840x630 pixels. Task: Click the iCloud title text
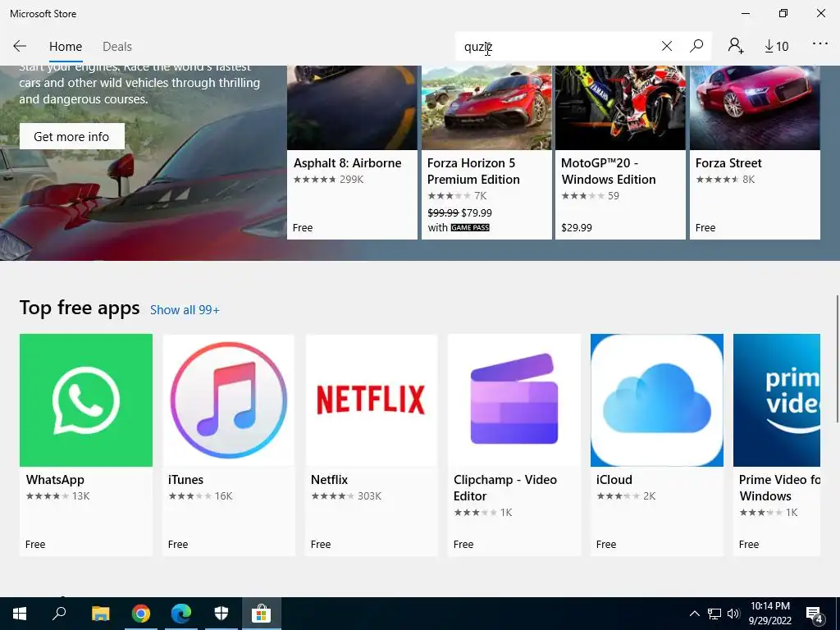(614, 479)
